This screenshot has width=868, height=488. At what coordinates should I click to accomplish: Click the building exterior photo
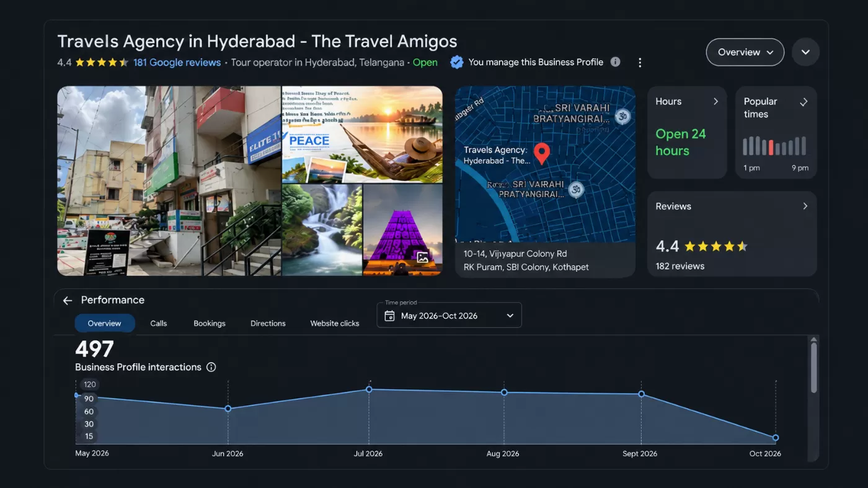coord(169,180)
